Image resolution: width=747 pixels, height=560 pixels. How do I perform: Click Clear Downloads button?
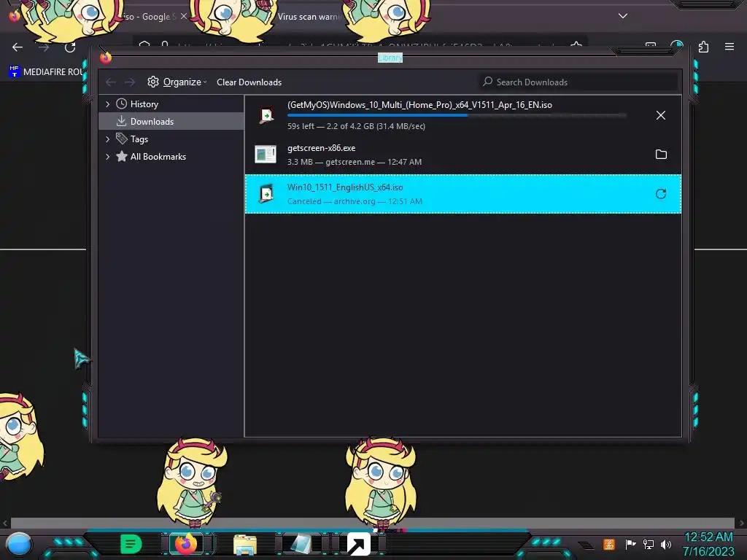pyautogui.click(x=249, y=82)
